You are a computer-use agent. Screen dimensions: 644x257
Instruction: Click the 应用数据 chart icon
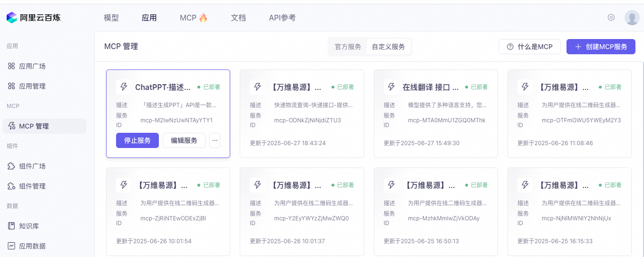pos(11,246)
